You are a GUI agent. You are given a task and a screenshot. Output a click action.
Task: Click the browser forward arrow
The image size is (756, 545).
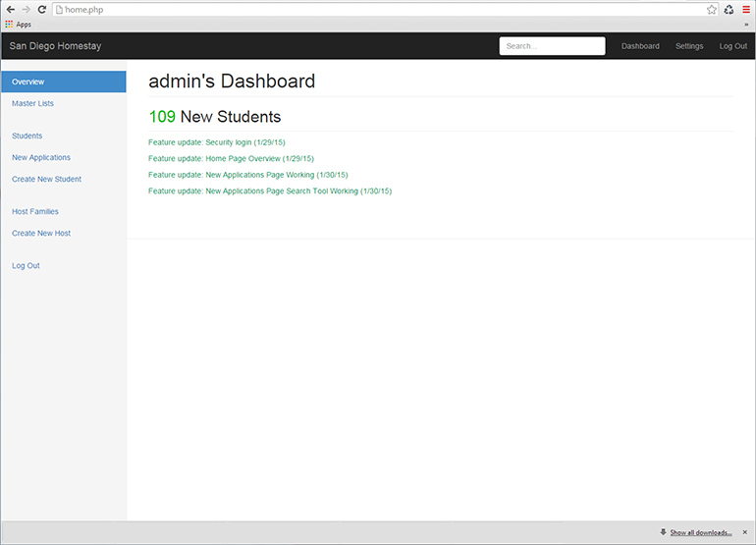point(26,9)
